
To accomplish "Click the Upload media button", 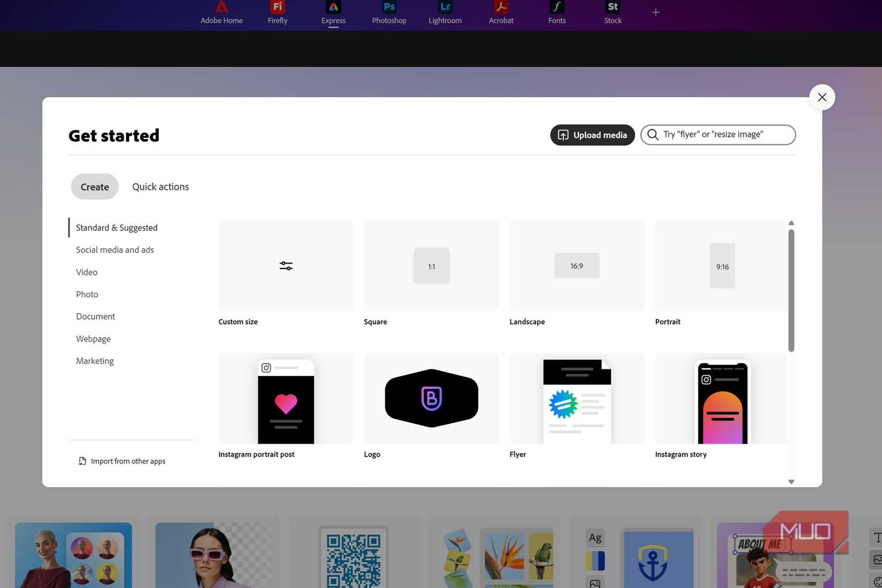I will click(x=592, y=135).
